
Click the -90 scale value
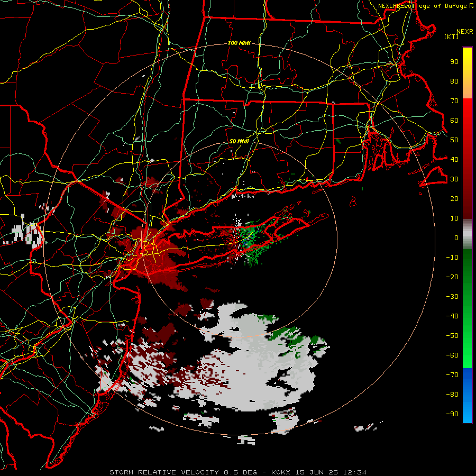point(452,414)
